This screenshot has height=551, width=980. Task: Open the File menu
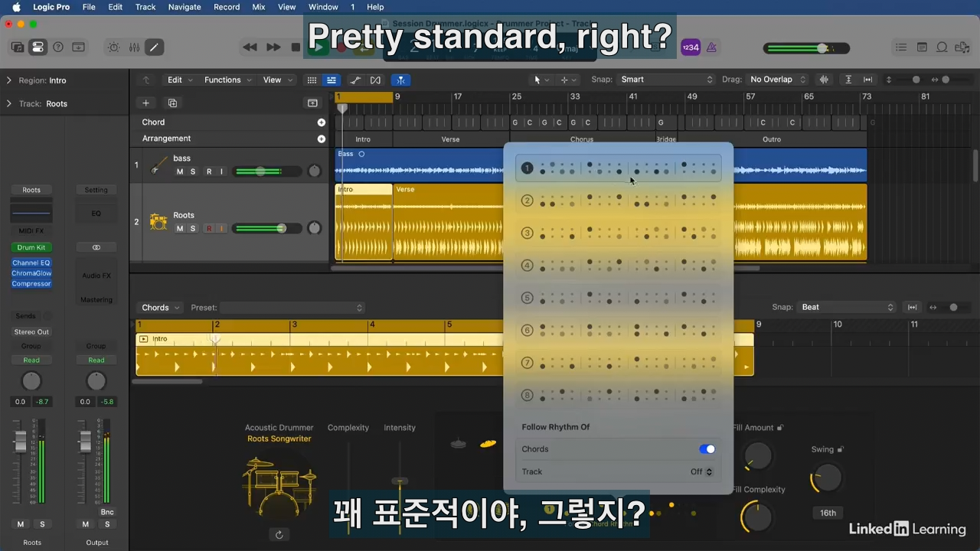tap(89, 7)
